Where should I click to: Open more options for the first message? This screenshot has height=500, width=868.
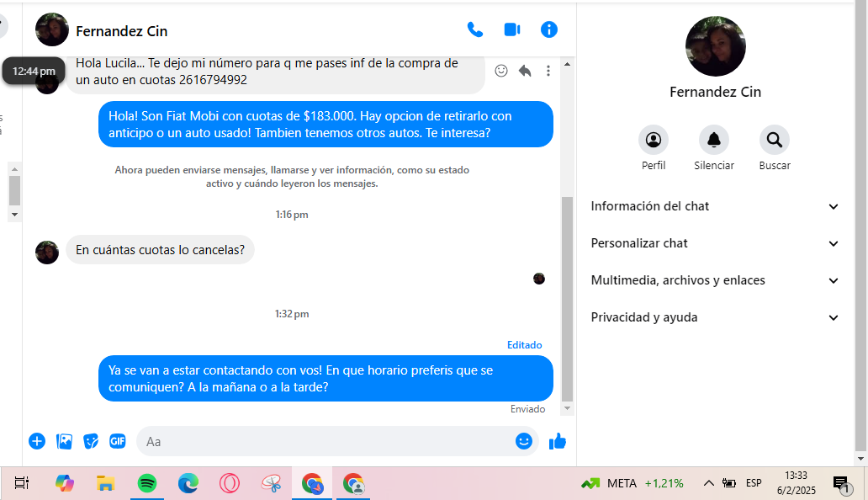click(x=548, y=71)
